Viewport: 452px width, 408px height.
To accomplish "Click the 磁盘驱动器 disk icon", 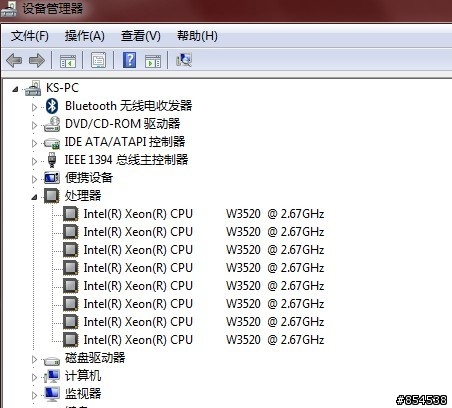I will pos(52,360).
